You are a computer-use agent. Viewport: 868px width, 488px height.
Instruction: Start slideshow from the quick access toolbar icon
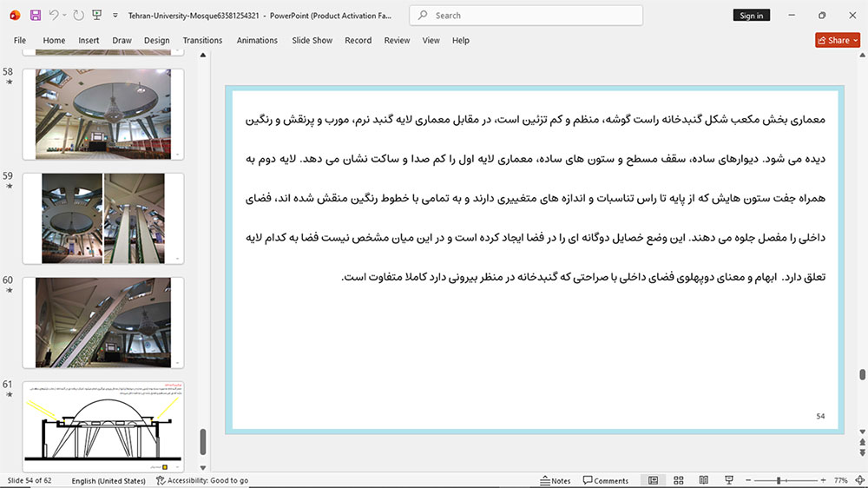pyautogui.click(x=97, y=16)
